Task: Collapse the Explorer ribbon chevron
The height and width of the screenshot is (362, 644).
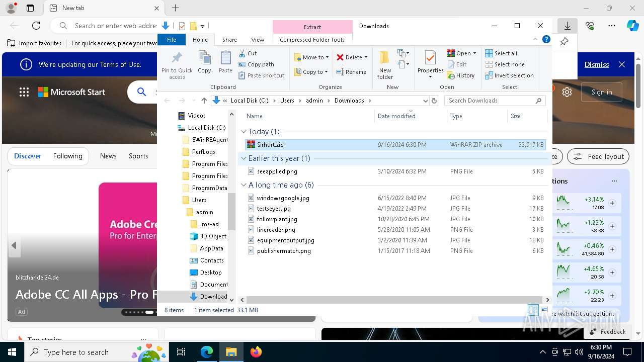Action: (535, 40)
